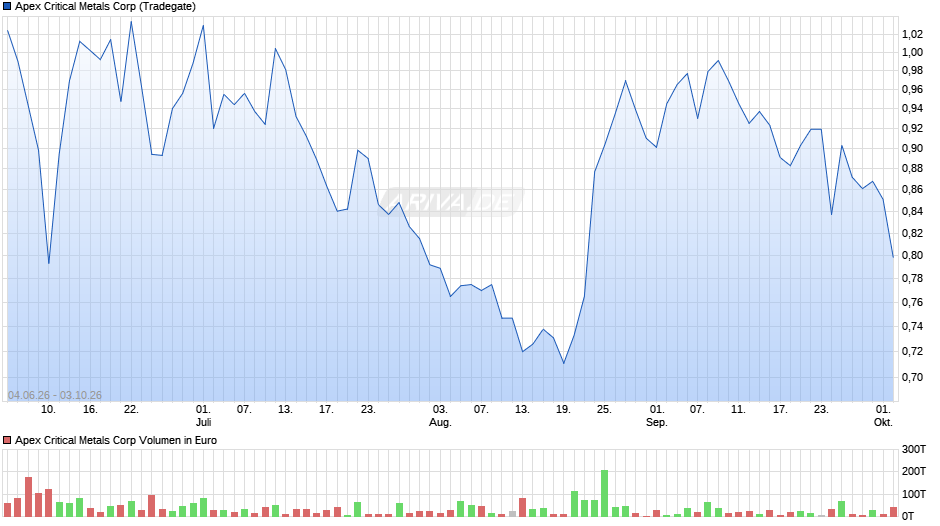The width and height of the screenshot is (940, 526).
Task: Click the '0,86' price axis label
Action: point(912,190)
